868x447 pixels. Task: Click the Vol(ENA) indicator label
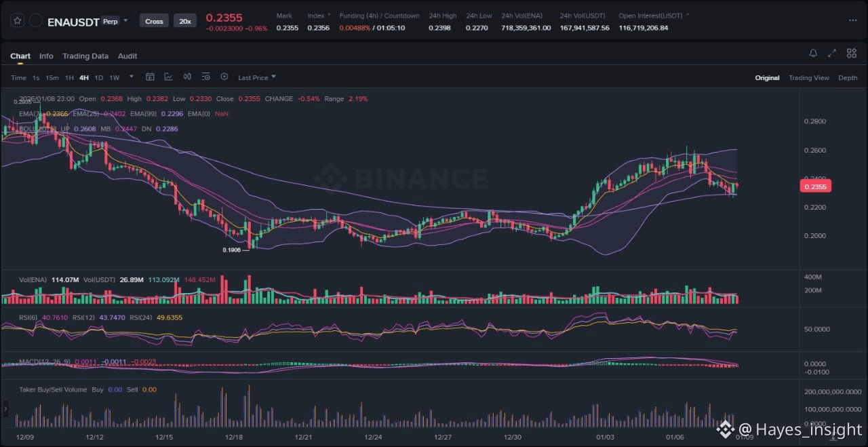point(34,279)
